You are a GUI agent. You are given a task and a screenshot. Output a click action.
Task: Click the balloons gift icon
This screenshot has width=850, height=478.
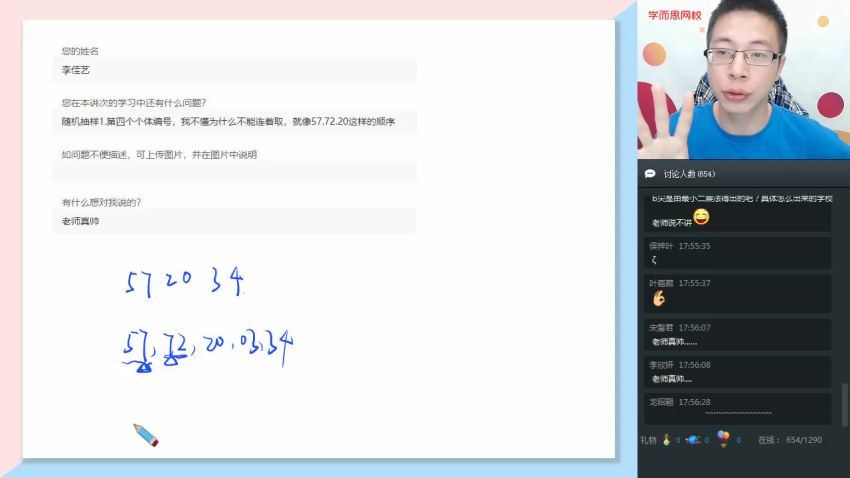[723, 438]
